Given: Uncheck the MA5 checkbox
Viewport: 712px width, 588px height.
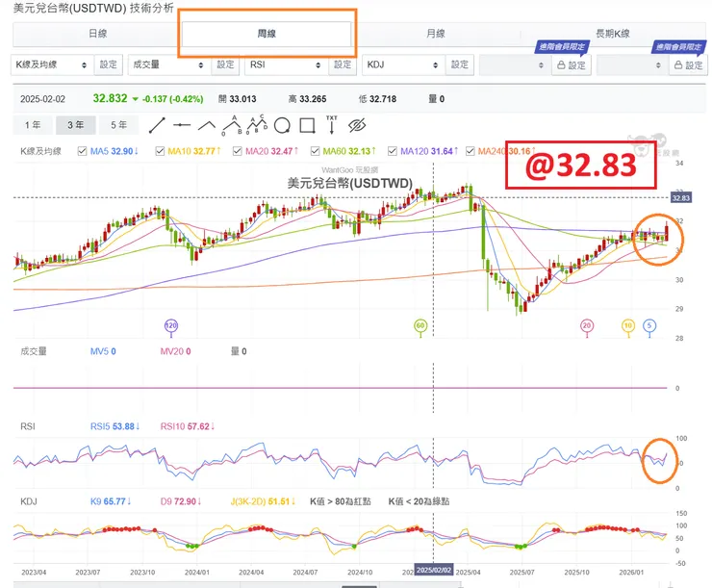Looking at the screenshot, I should 82,151.
